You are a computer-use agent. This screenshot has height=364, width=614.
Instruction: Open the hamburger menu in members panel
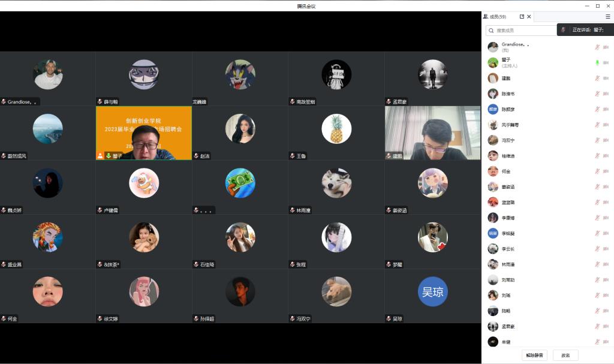[607, 17]
